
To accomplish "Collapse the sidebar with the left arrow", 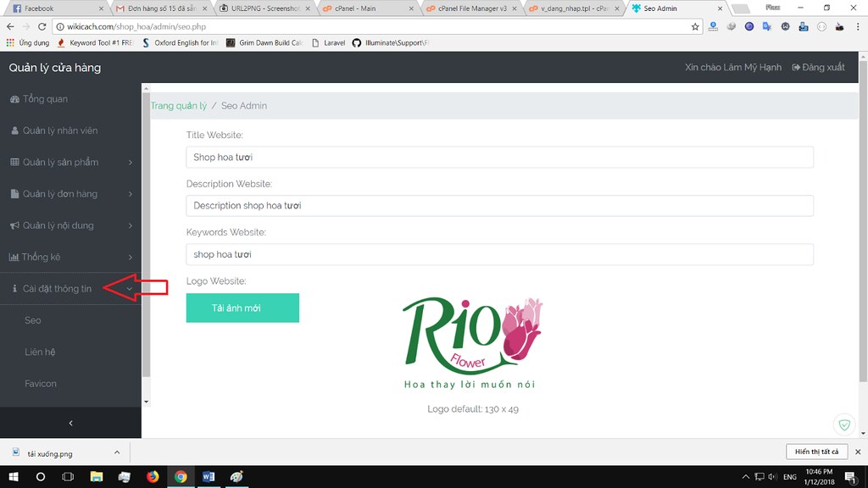I will tap(70, 423).
